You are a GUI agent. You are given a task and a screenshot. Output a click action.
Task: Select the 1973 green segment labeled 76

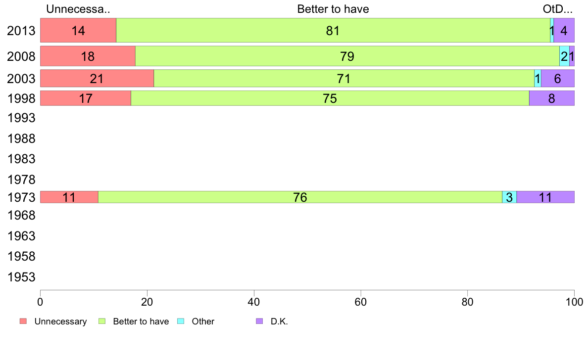tap(300, 197)
